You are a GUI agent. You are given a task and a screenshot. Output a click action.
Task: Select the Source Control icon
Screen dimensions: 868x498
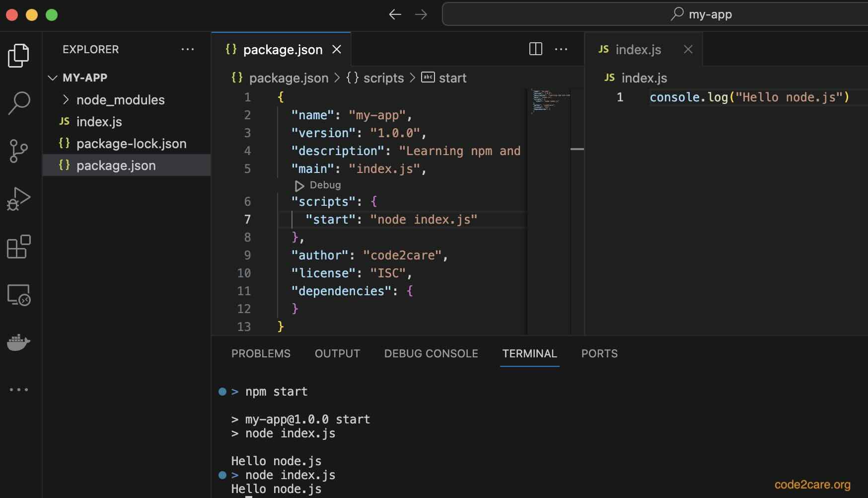click(x=19, y=151)
